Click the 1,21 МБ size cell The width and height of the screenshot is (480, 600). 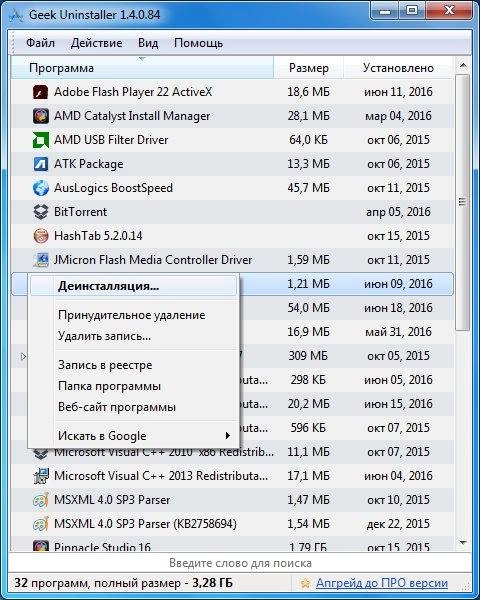309,284
